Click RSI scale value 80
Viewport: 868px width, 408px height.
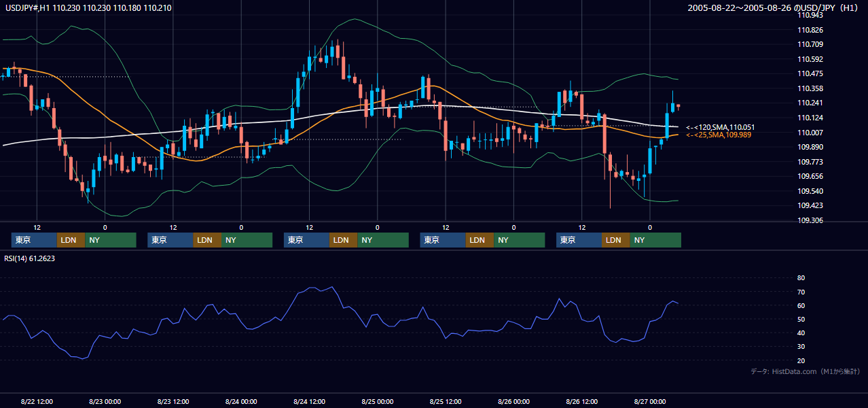pyautogui.click(x=801, y=278)
